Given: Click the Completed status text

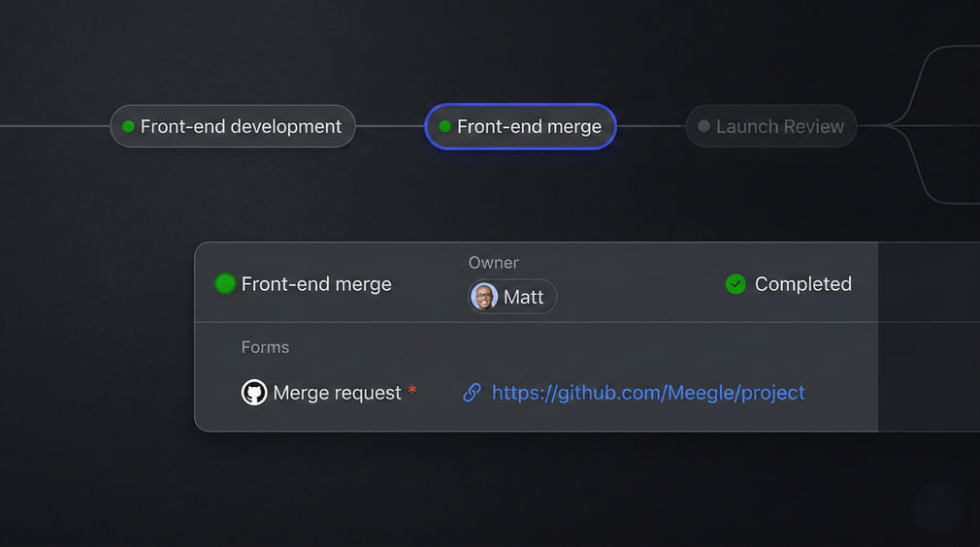Looking at the screenshot, I should (x=802, y=284).
